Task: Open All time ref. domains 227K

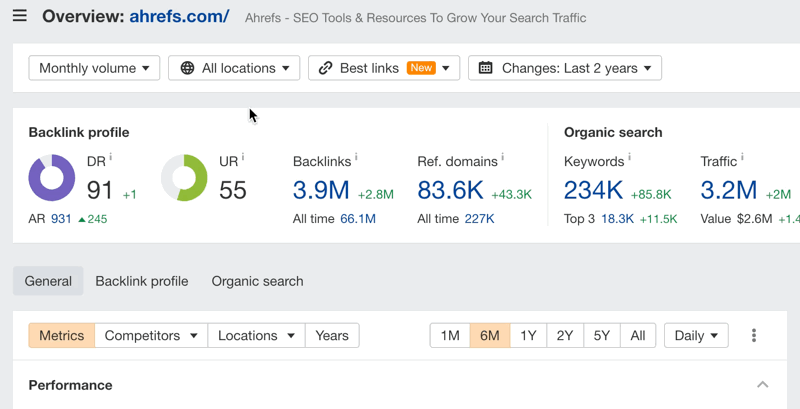Action: click(479, 219)
